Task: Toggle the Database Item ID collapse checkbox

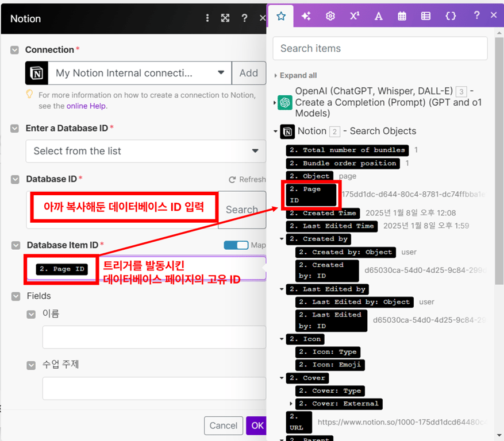Action: point(16,245)
